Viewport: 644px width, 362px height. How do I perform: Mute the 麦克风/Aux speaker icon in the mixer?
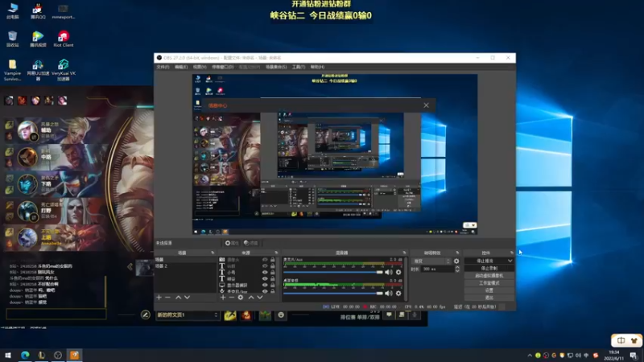click(x=389, y=272)
